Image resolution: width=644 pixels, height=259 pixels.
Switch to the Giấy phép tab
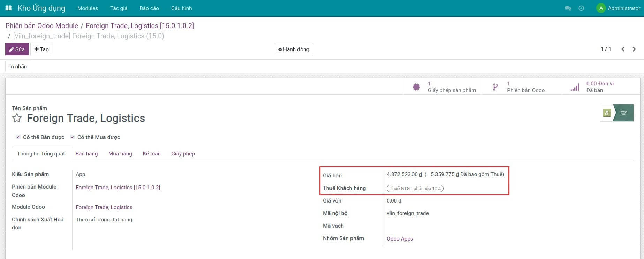(183, 154)
